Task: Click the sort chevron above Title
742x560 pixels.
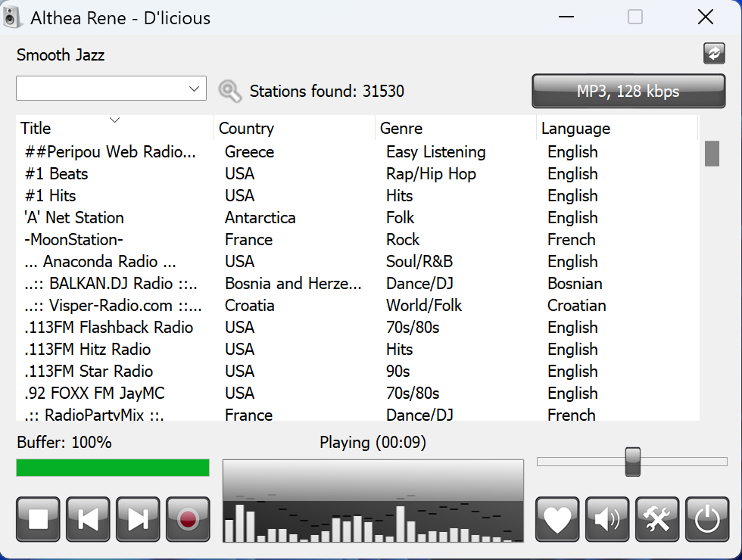Action: click(x=114, y=120)
